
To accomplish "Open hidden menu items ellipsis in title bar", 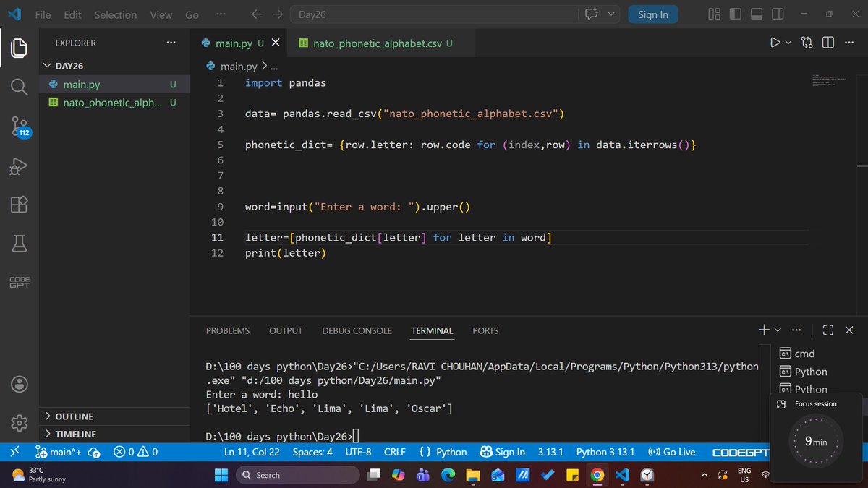I will (x=221, y=14).
